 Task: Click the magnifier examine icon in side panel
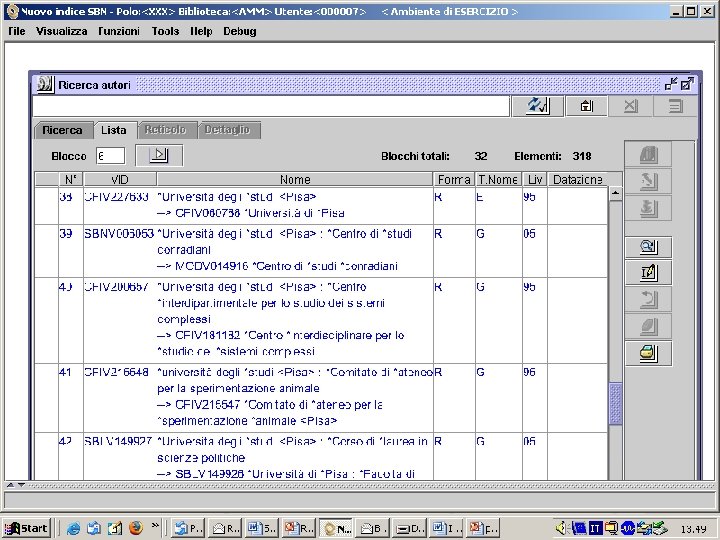pos(648,247)
